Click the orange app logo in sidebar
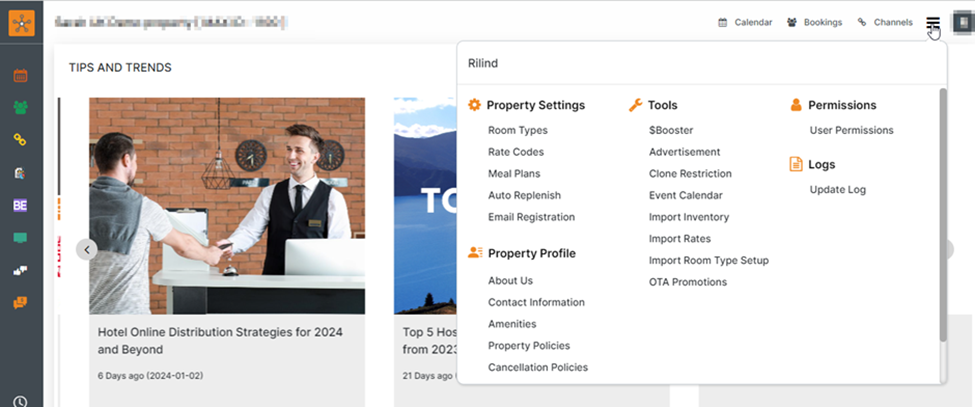This screenshot has width=975, height=407. 21,21
